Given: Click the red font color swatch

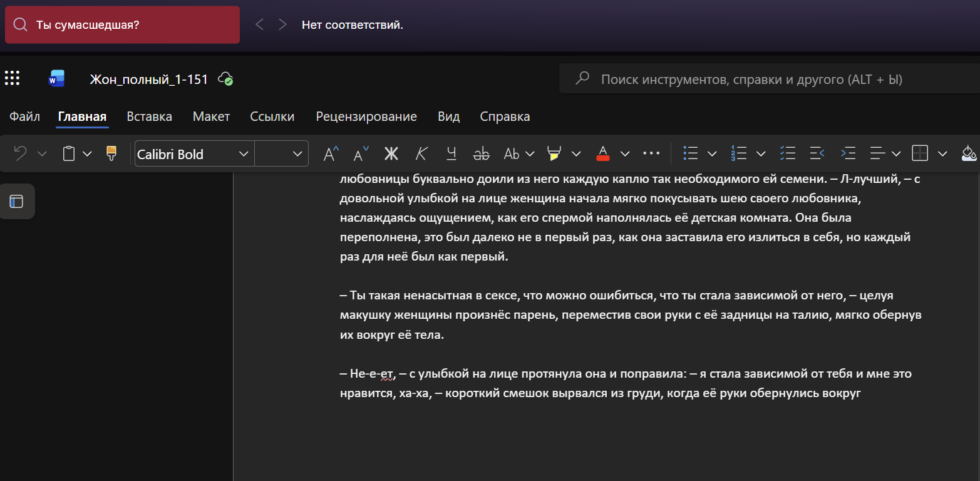Looking at the screenshot, I should pyautogui.click(x=603, y=153).
